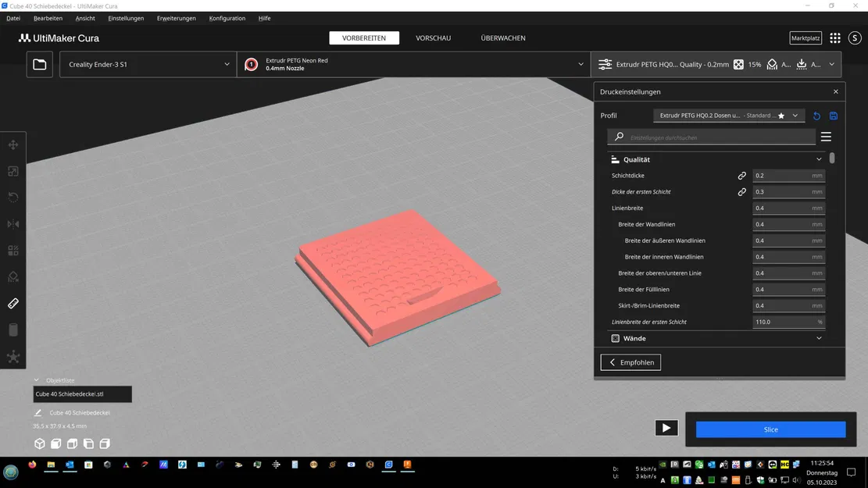Click the Wände category icon
The height and width of the screenshot is (488, 868).
[x=615, y=338]
